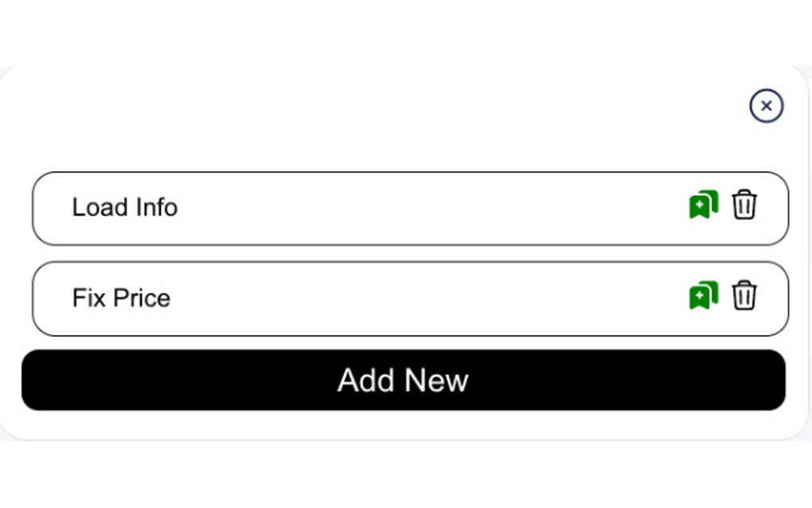Select the trash can icon on the first row
Image resolution: width=812 pixels, height=508 pixels.
click(745, 205)
